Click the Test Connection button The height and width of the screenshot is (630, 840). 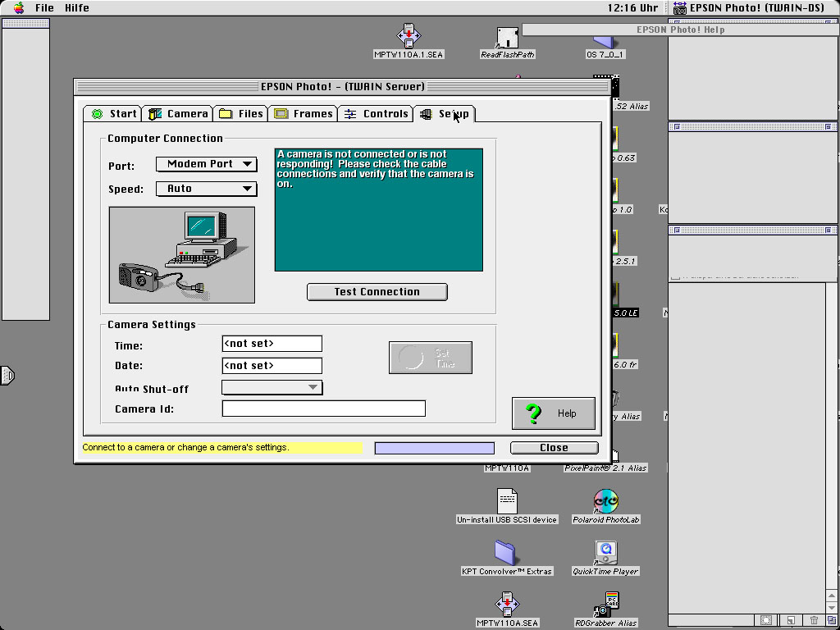[377, 292]
